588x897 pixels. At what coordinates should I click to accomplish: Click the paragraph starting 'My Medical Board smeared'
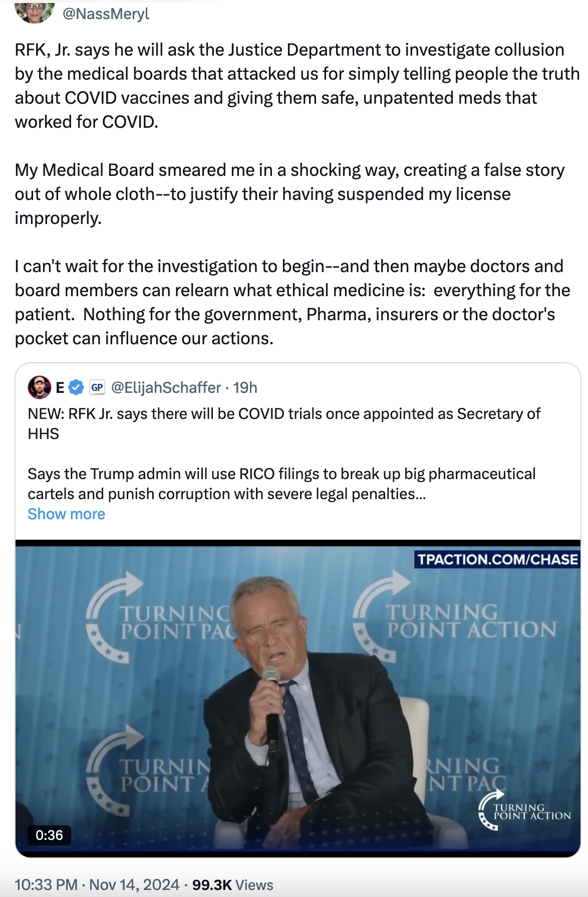(290, 194)
